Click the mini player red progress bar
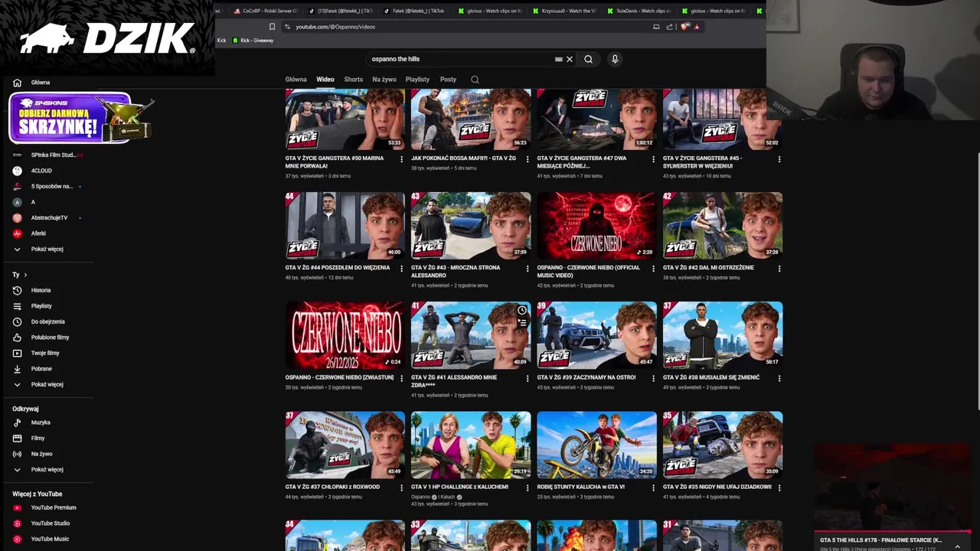This screenshot has width=980, height=551. click(892, 532)
